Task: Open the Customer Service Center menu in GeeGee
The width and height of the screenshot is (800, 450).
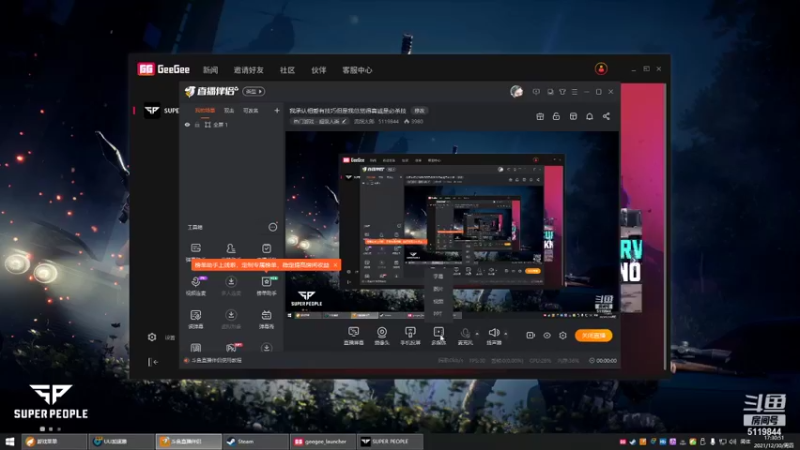Action: 357,70
